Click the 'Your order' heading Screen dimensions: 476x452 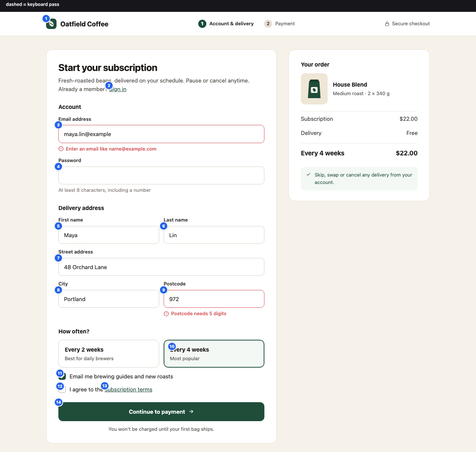coord(315,65)
